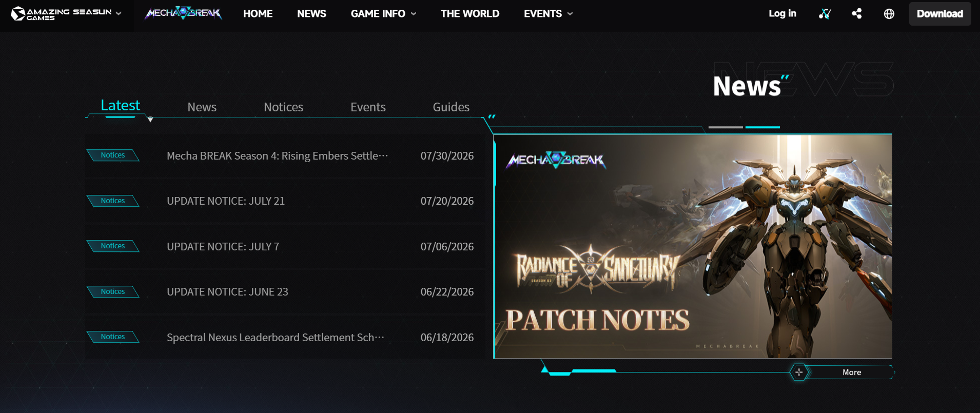Switch to the Events tab in the news list

tap(368, 107)
